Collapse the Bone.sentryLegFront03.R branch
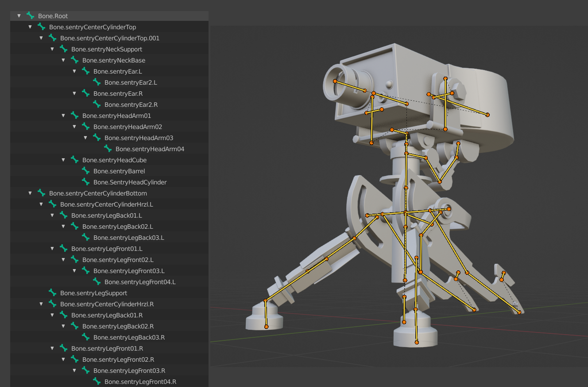 (74, 370)
